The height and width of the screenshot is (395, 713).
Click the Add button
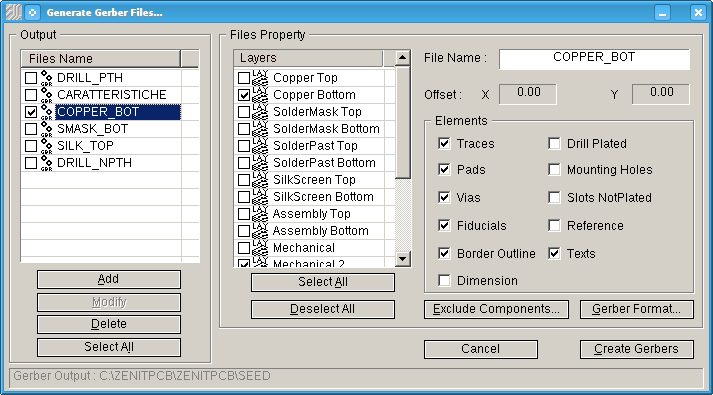[x=109, y=279]
